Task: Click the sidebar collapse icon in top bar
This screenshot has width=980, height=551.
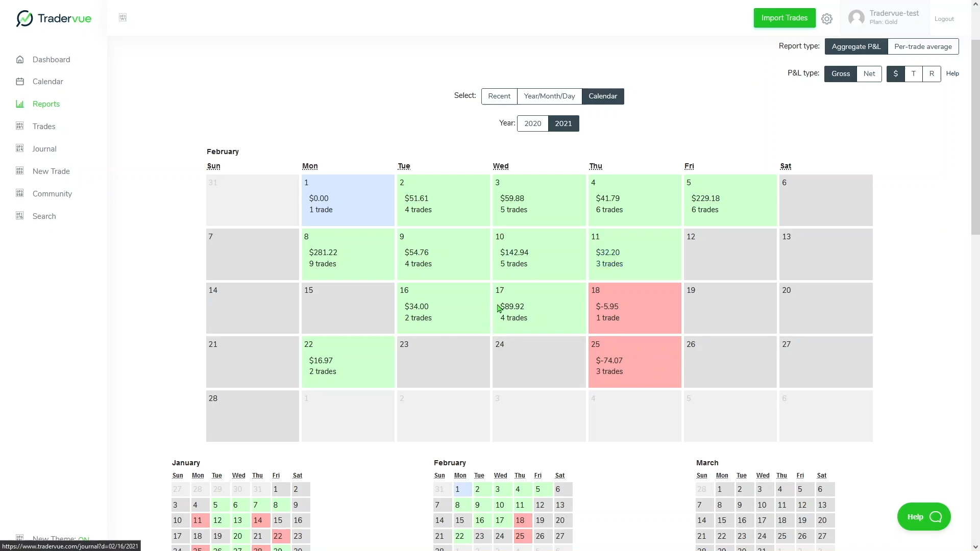Action: (x=122, y=18)
